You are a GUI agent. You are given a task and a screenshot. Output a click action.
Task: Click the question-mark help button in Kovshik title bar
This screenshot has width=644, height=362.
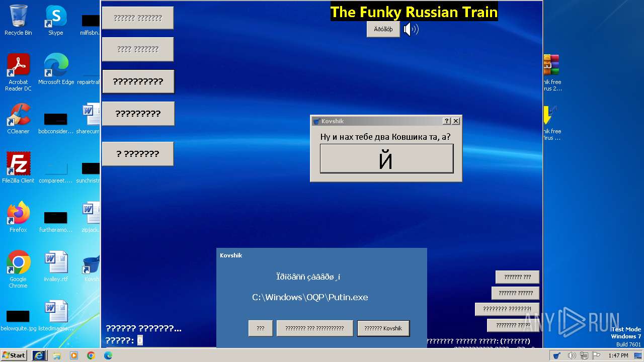(446, 121)
